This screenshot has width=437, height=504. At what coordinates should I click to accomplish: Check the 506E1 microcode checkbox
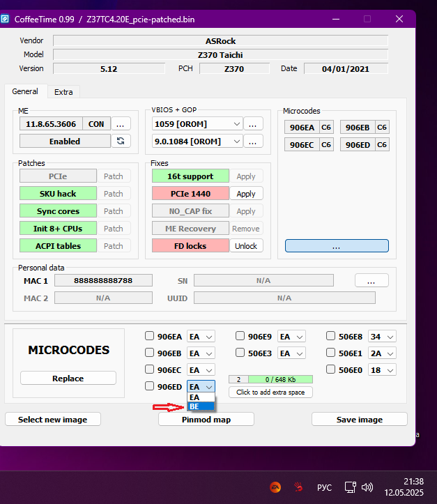pos(330,353)
